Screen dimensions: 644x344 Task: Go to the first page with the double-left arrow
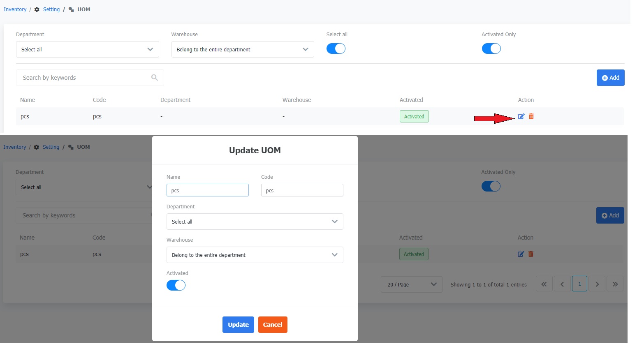click(x=544, y=284)
